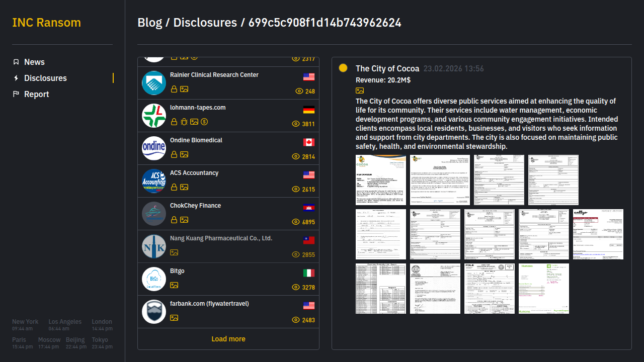Viewport: 644px width, 362px height.
Task: Open the Report page in sidebar
Action: [x=36, y=94]
